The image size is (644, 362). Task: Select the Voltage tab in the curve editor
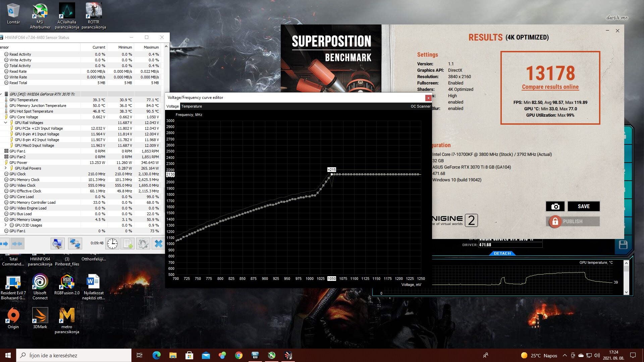click(172, 106)
